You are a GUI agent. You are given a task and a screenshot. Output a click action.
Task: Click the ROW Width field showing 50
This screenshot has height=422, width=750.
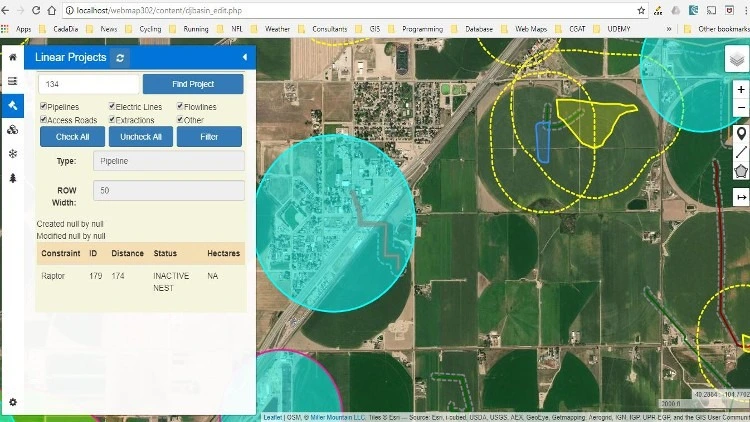(169, 190)
